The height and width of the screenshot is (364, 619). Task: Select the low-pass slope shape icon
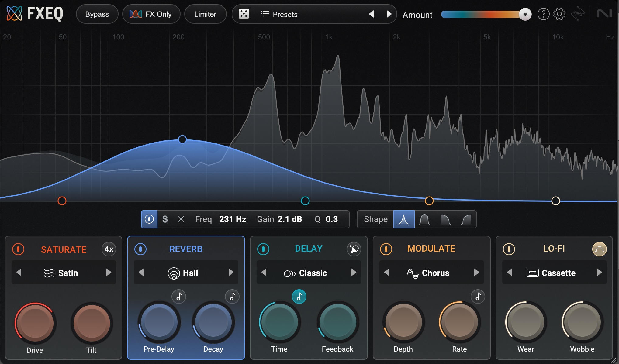[445, 219]
